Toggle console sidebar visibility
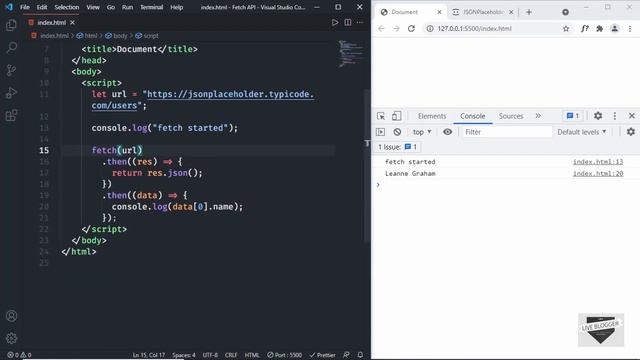 pyautogui.click(x=380, y=132)
